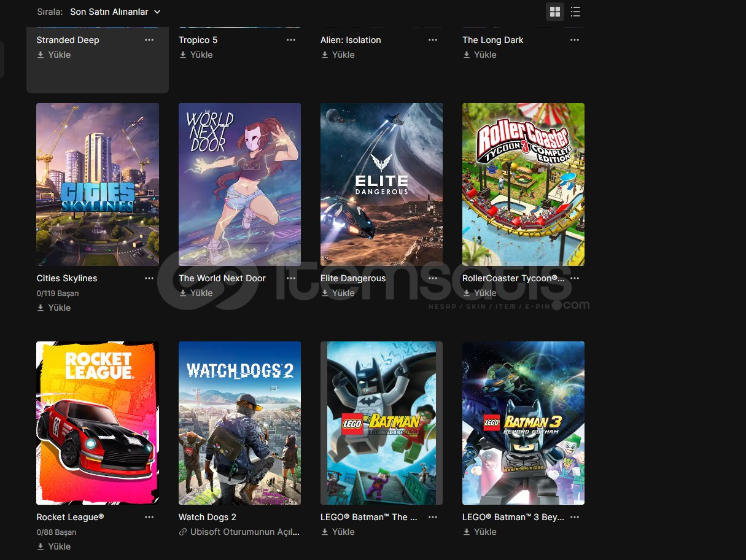The width and height of the screenshot is (746, 560).
Task: Open more options for Alien: Isolation
Action: 433,40
